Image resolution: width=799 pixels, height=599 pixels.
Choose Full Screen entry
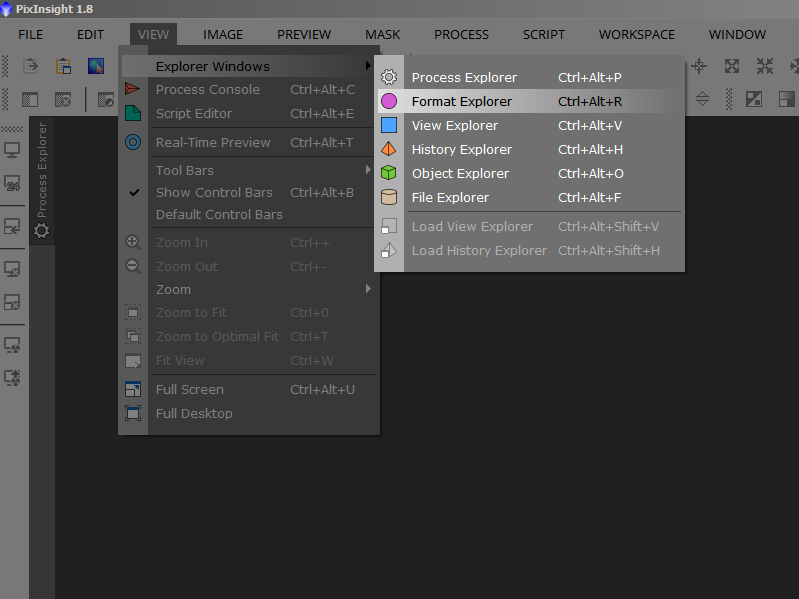248,389
